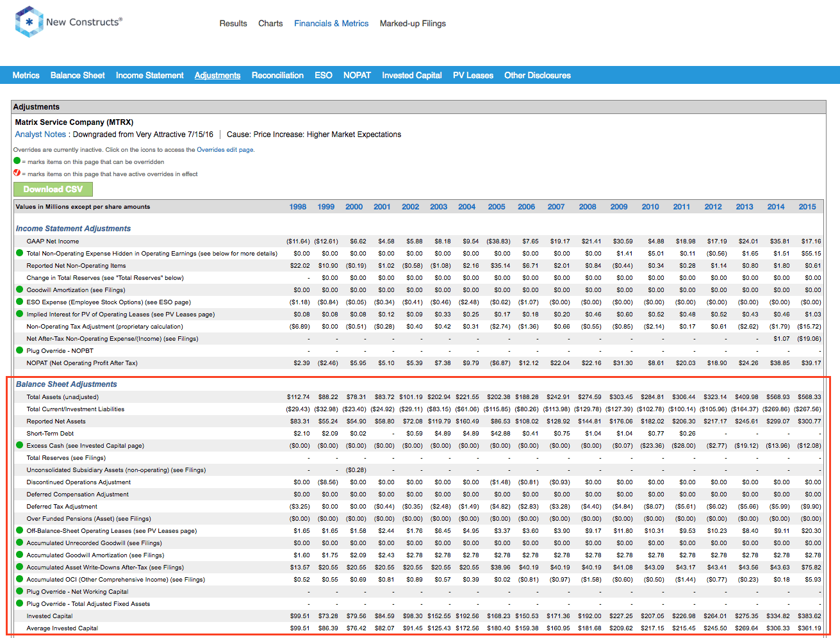
Task: Click override icon beside Accumulated OCI row
Action: pyautogui.click(x=19, y=579)
